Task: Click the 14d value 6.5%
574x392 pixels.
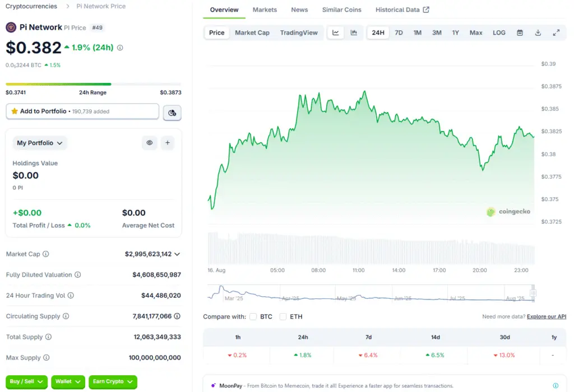Action: [435, 355]
